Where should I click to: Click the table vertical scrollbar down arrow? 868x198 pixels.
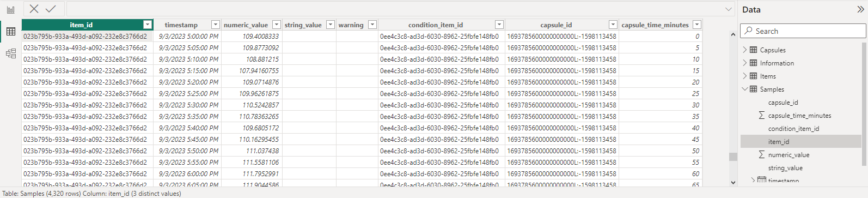click(x=733, y=183)
